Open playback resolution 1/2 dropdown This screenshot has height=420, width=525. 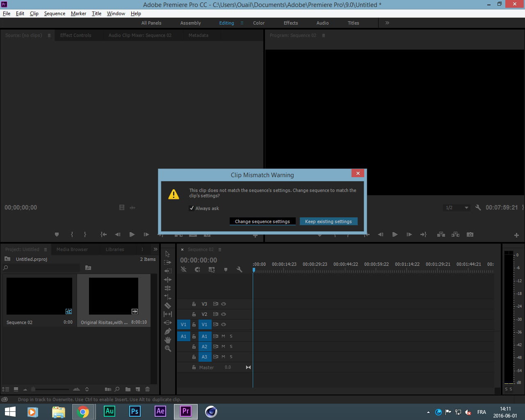pyautogui.click(x=457, y=208)
